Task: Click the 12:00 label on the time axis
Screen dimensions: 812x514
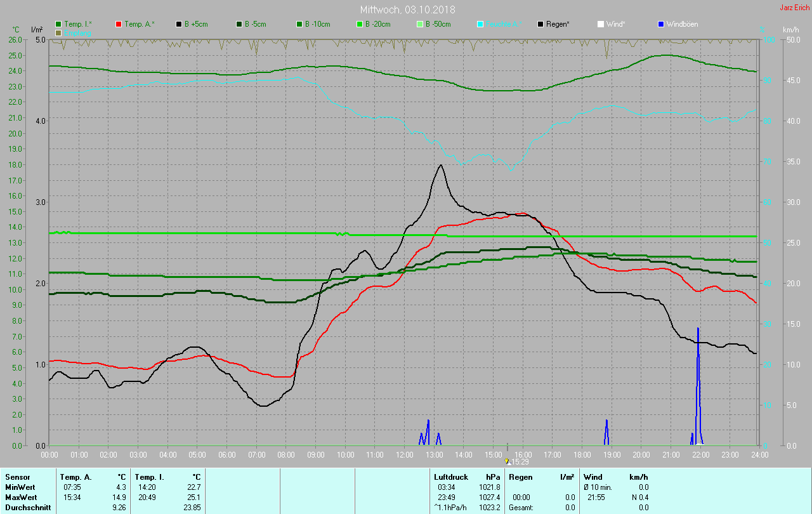Action: click(x=404, y=455)
